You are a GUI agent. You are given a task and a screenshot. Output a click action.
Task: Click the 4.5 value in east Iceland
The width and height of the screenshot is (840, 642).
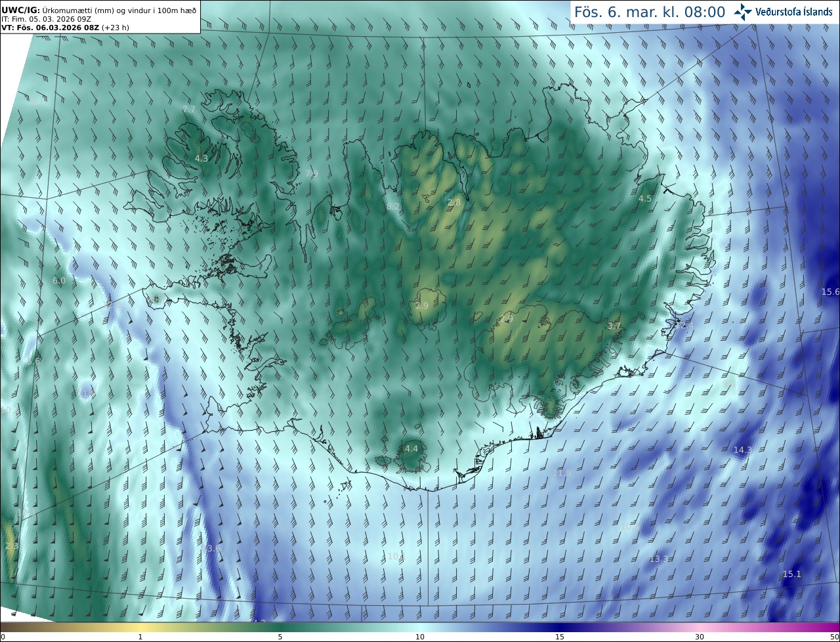click(645, 198)
